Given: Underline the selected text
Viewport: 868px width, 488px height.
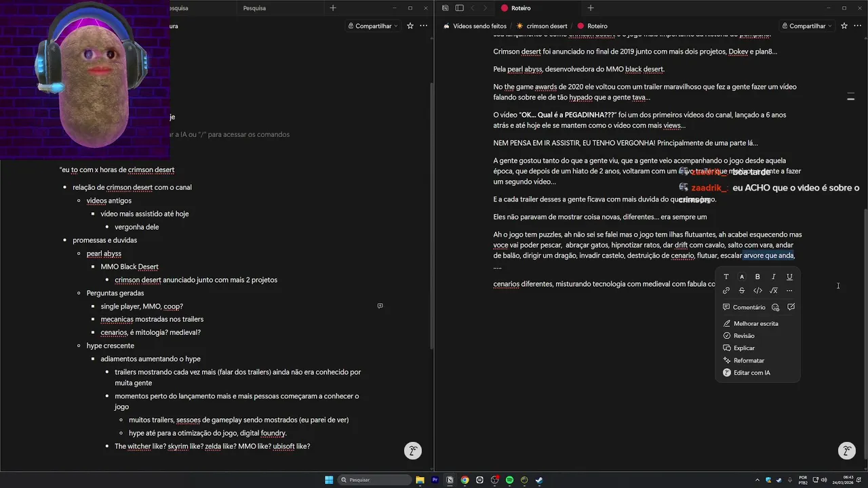Looking at the screenshot, I should point(789,277).
